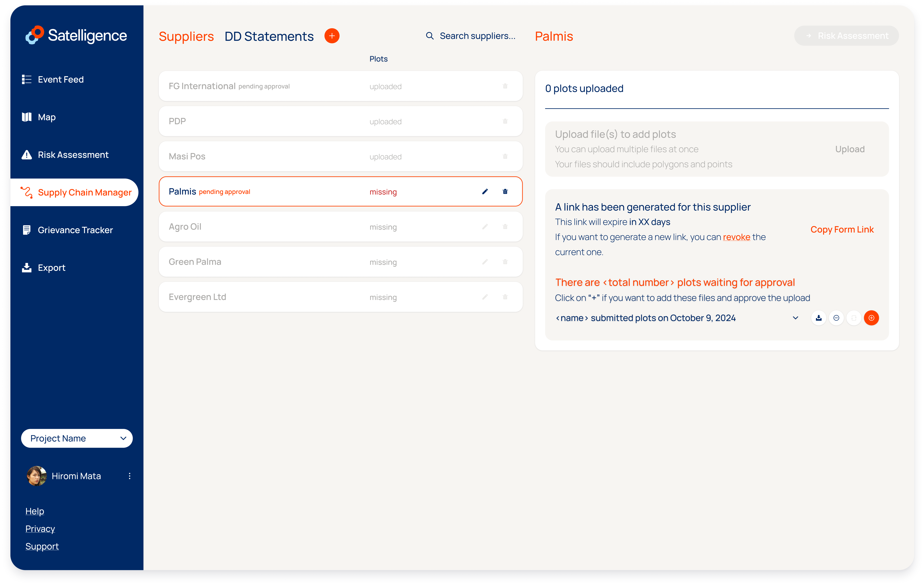Click the revoke link
This screenshot has height=585, width=924.
[x=736, y=237]
